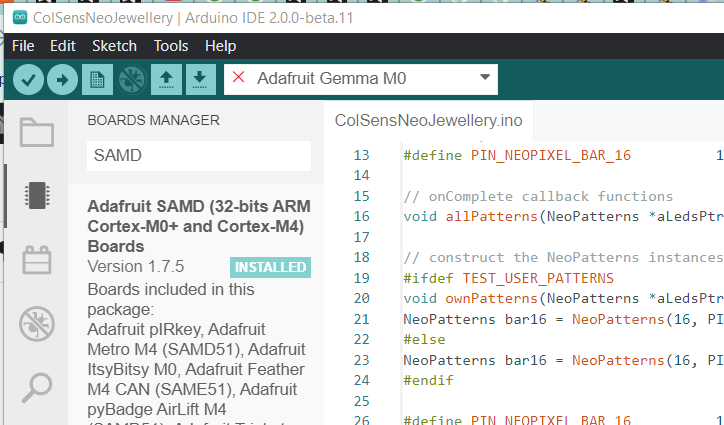Click the SAMD boards search field
The height and width of the screenshot is (425, 724).
[198, 156]
